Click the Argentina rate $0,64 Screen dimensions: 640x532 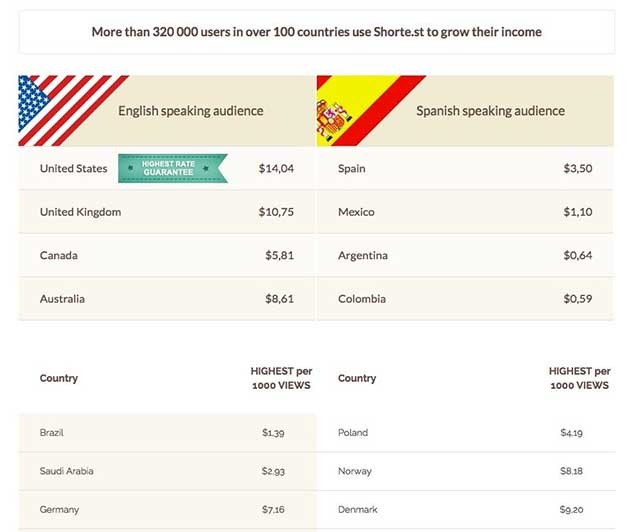pyautogui.click(x=577, y=256)
